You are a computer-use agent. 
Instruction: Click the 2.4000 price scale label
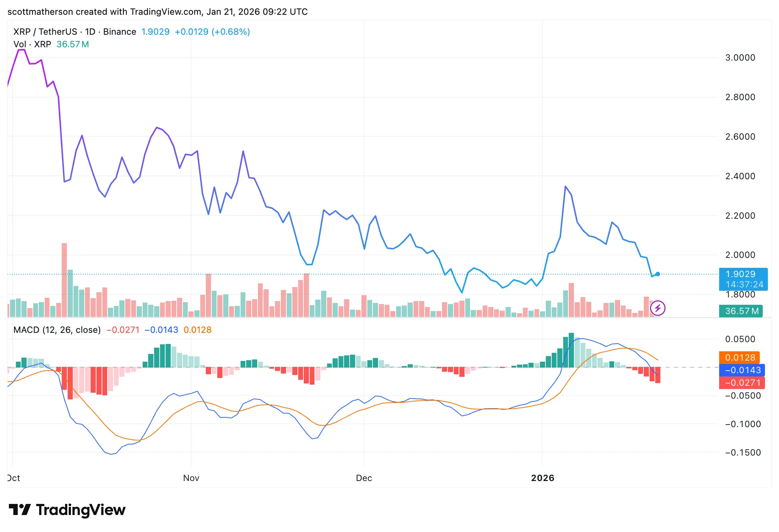click(740, 176)
